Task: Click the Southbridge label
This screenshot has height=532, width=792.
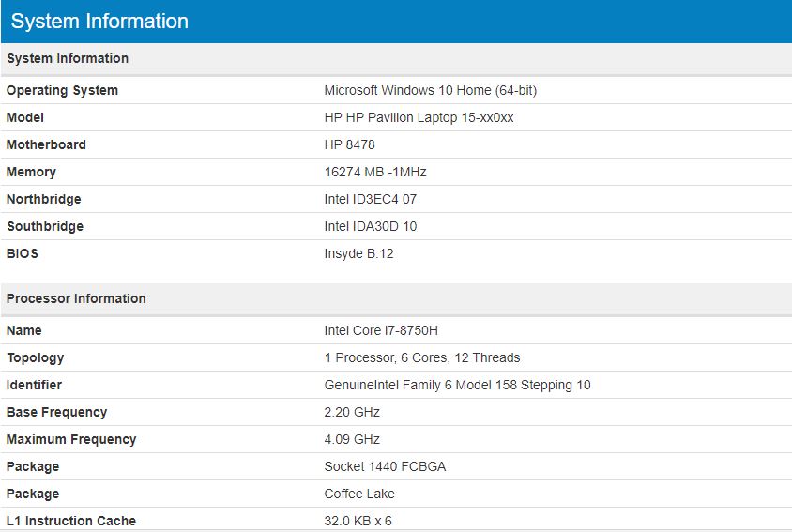Action: pos(45,227)
